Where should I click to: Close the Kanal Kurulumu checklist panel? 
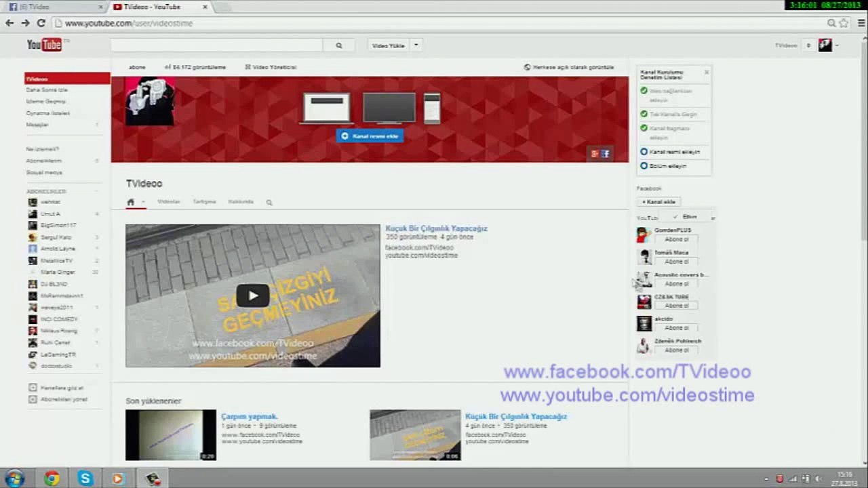707,72
